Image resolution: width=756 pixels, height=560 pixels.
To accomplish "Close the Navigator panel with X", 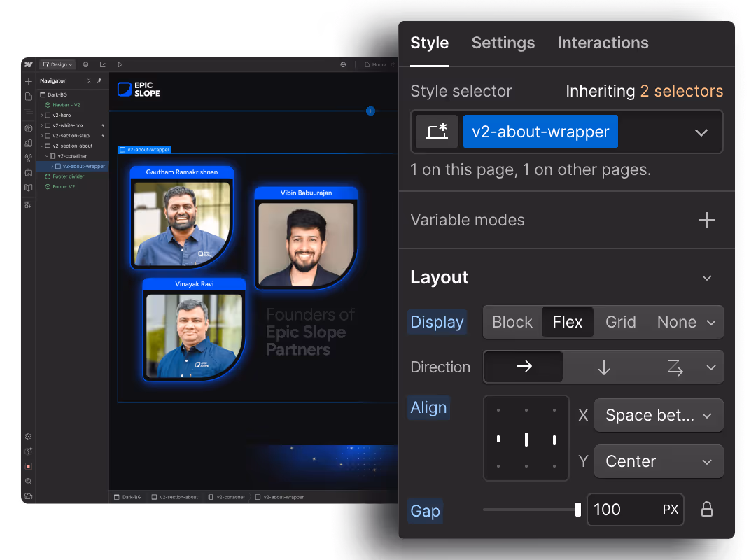I will 89,81.
